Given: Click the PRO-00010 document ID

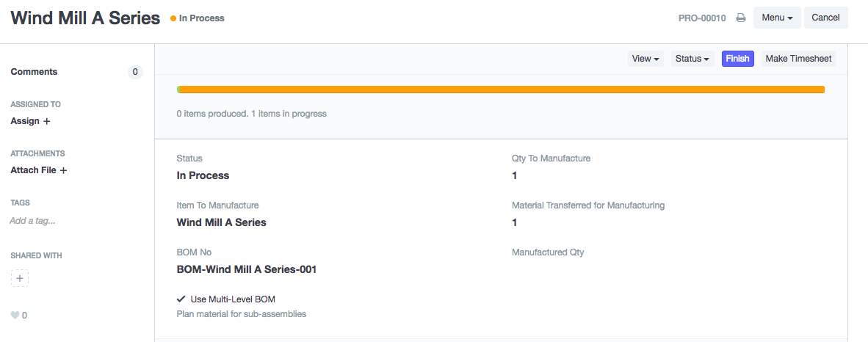Looking at the screenshot, I should coord(702,18).
